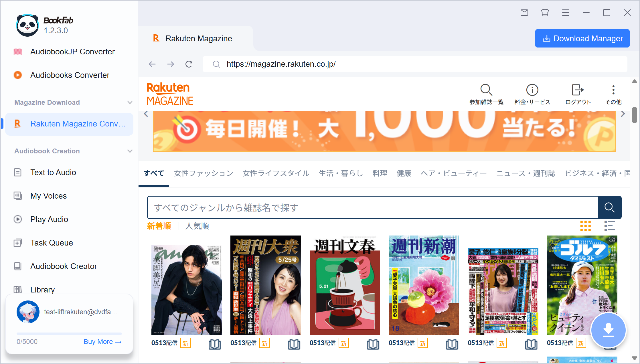Switch to list view

[610, 226]
